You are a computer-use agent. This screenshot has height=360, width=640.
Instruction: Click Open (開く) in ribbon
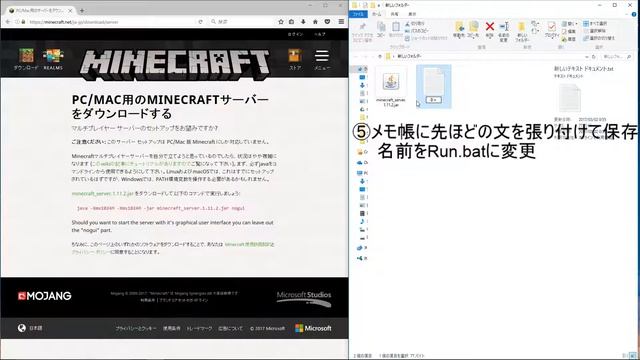point(569,24)
